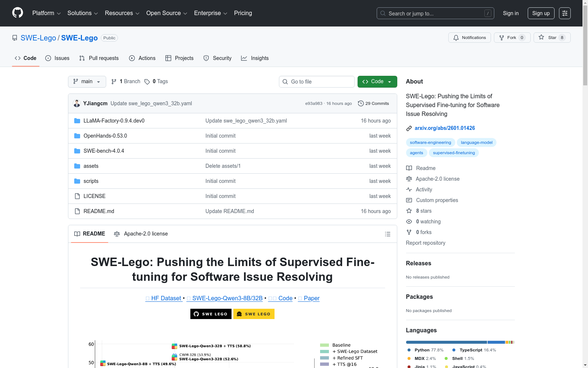Image resolution: width=588 pixels, height=368 pixels.
Task: Open the GitHub homepage logo
Action: click(18, 13)
